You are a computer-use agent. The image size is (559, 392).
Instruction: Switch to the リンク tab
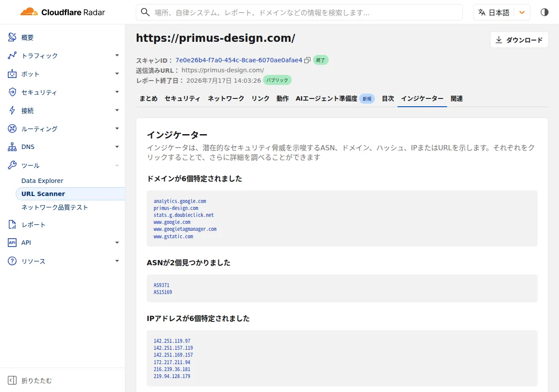coord(260,99)
